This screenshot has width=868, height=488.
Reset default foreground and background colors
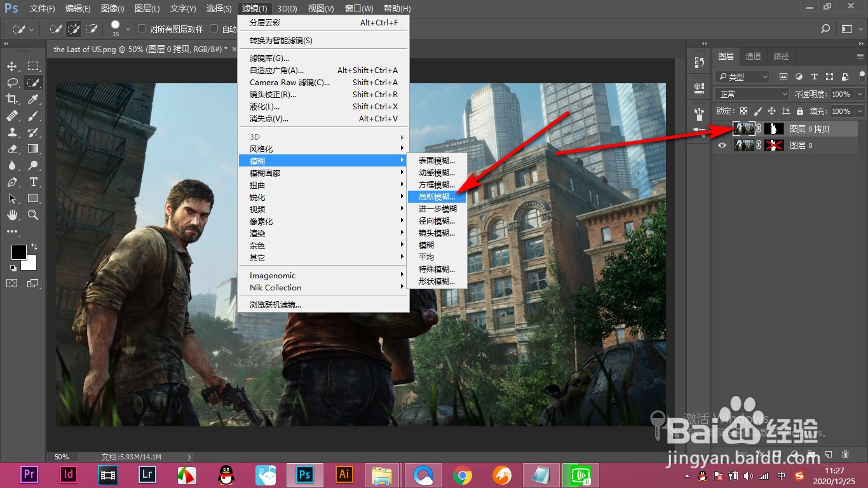coord(13,268)
